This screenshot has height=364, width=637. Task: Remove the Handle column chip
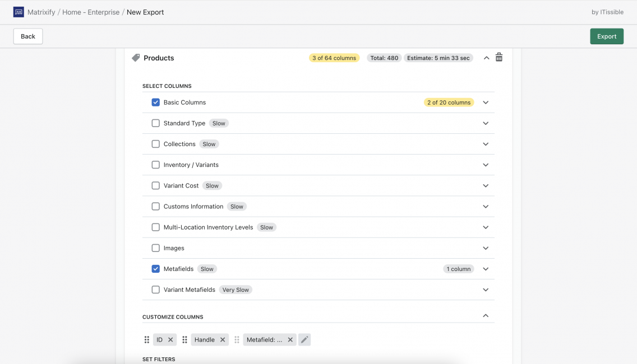coord(223,339)
